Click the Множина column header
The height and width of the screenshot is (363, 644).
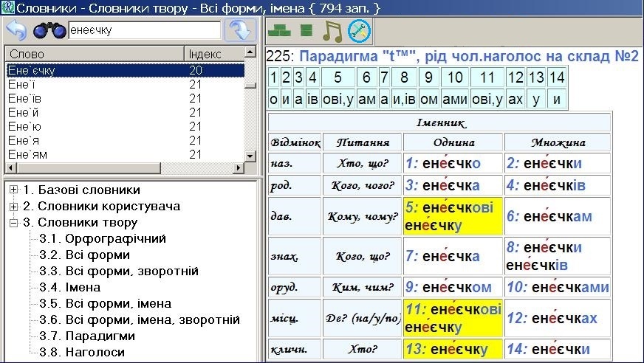click(x=558, y=142)
